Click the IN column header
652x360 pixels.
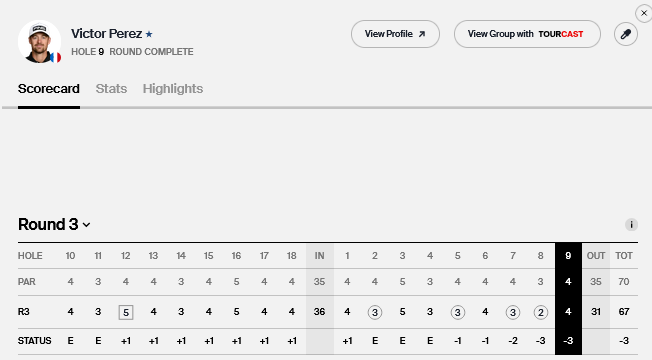point(319,256)
